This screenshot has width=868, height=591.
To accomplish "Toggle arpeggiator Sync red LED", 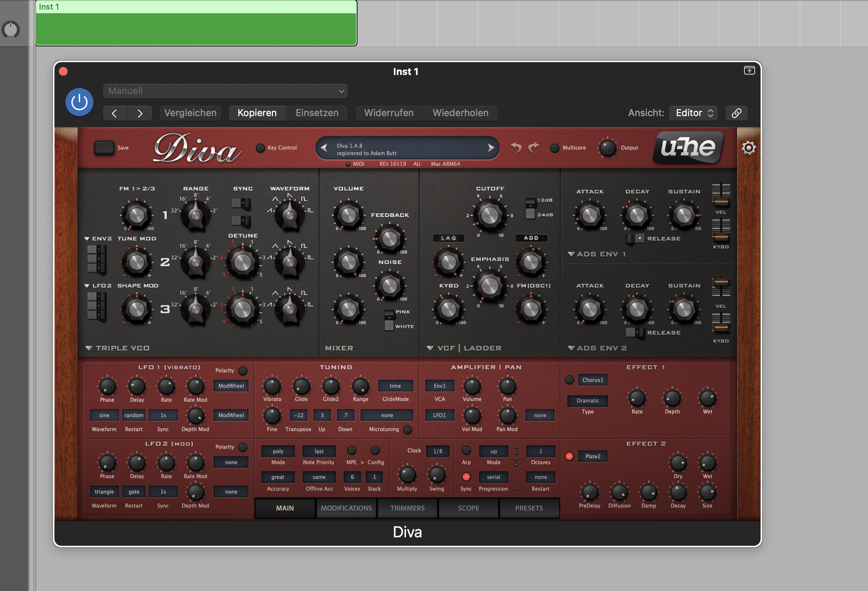I will [466, 477].
